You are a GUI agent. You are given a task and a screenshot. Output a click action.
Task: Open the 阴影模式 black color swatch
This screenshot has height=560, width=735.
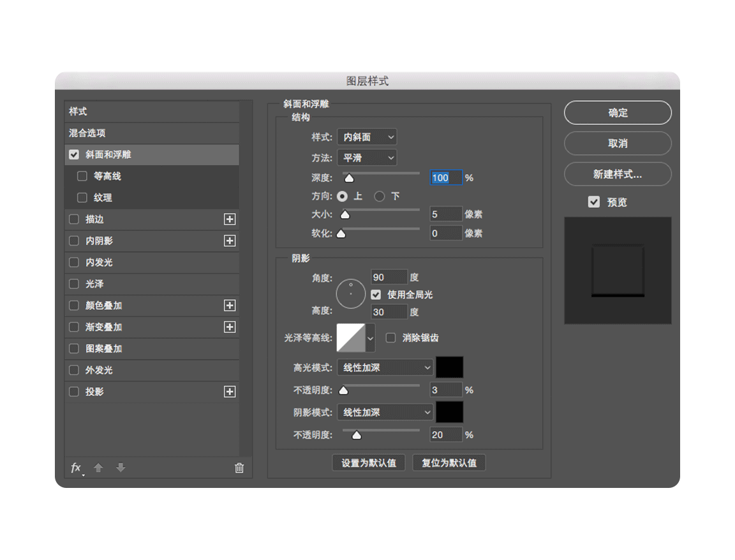click(450, 412)
